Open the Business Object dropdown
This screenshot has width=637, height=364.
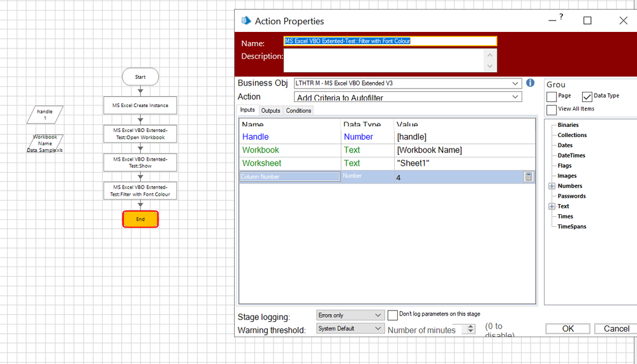point(515,84)
